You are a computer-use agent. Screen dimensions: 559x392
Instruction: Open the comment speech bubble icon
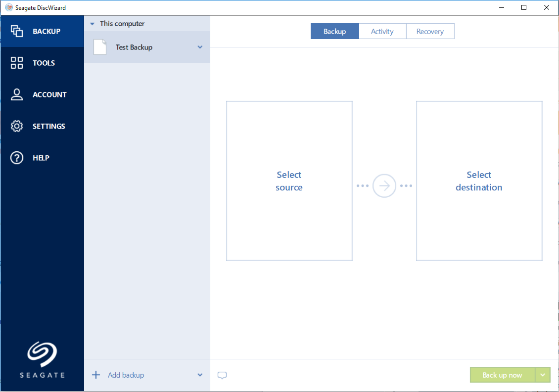[x=222, y=375]
